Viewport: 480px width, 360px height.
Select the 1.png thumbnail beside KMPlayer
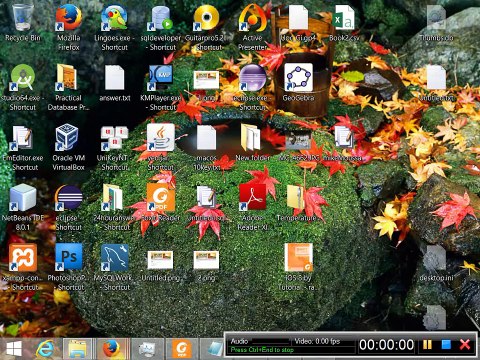click(206, 80)
